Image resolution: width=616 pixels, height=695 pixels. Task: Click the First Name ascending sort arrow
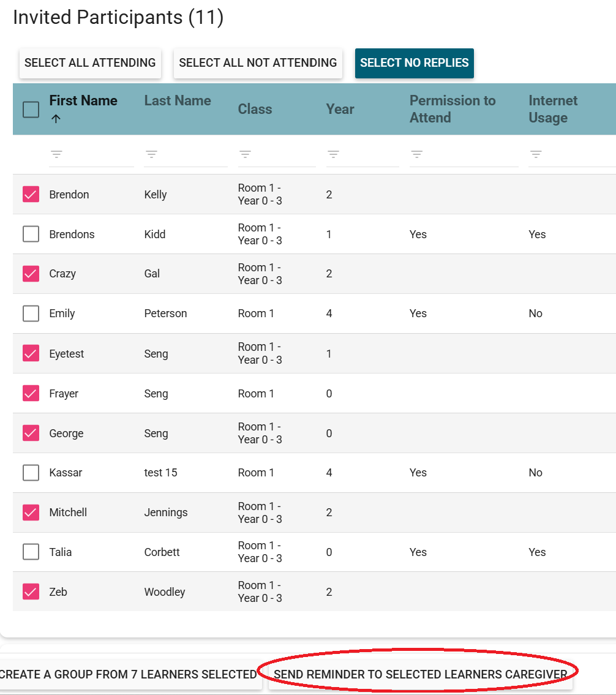tap(56, 119)
